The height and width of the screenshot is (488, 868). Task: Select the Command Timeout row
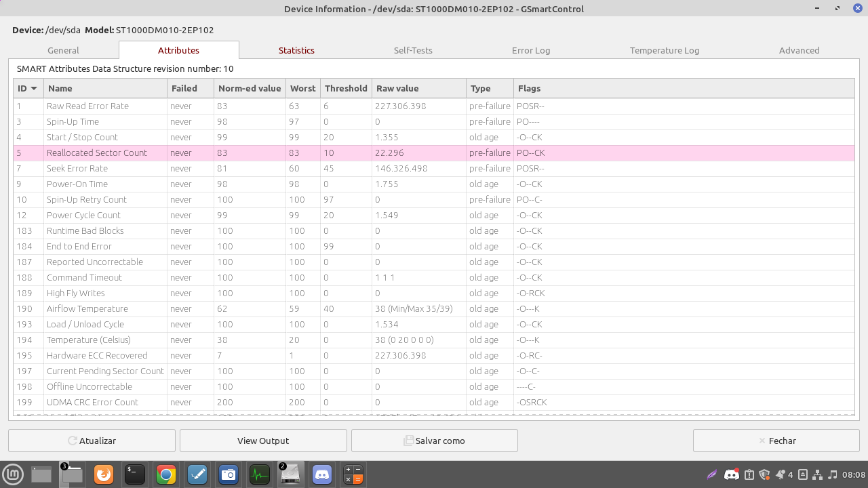(434, 277)
